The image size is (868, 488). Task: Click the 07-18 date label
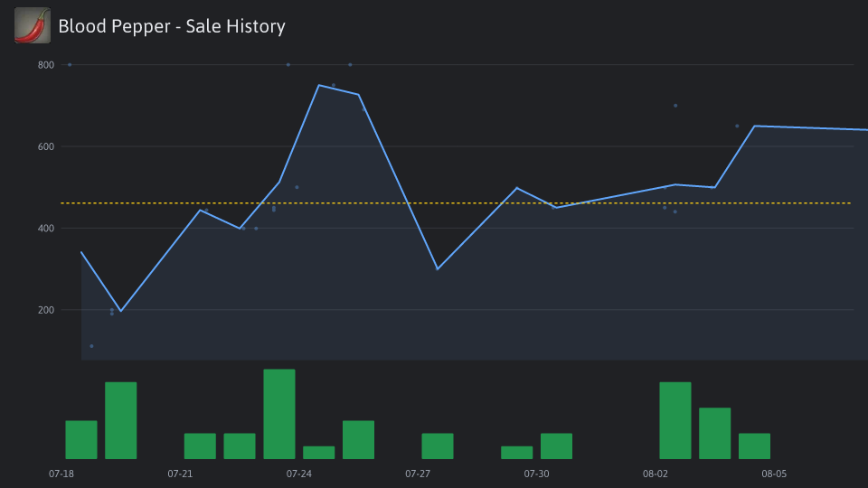[x=61, y=474]
